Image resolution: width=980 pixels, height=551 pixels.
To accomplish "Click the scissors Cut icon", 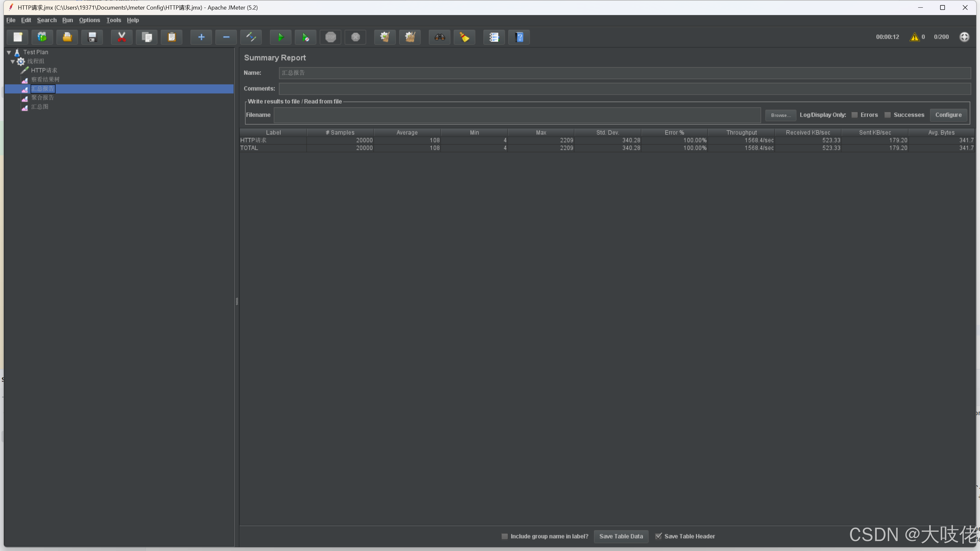I will (121, 37).
